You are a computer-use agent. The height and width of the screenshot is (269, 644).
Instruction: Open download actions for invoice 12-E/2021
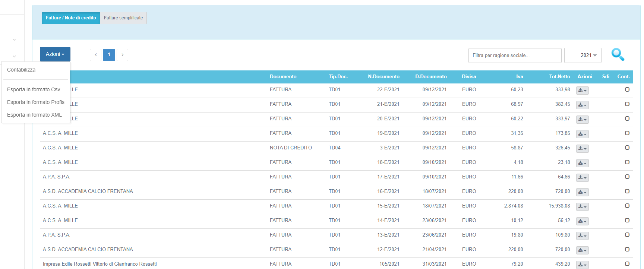pos(582,250)
